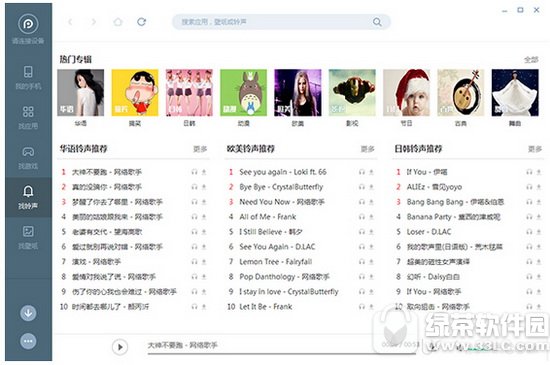Screen dimensions: 550x365
Task: Open the Totoro anime album thumbnail
Action: pos(243,93)
